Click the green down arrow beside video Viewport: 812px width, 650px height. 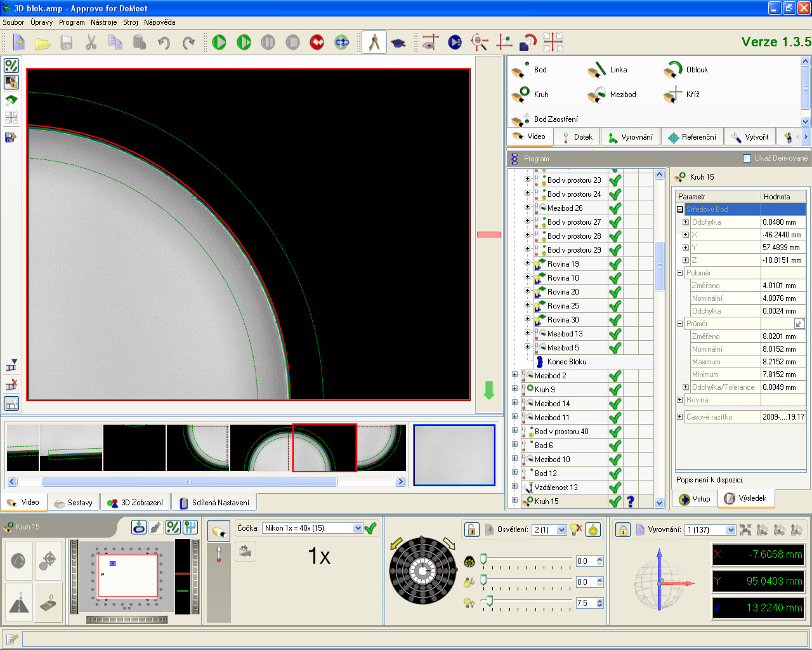pos(489,390)
